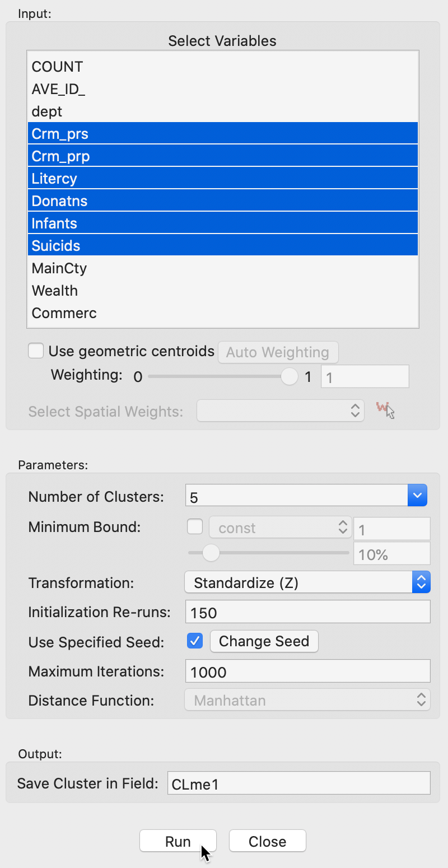Deselect the Litercy variable
Screen dimensions: 448x868
[54, 179]
